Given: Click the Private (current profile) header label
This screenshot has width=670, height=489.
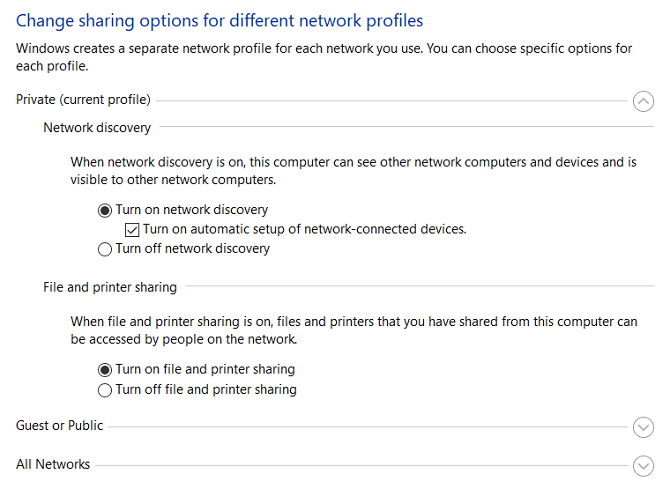Looking at the screenshot, I should [x=83, y=99].
